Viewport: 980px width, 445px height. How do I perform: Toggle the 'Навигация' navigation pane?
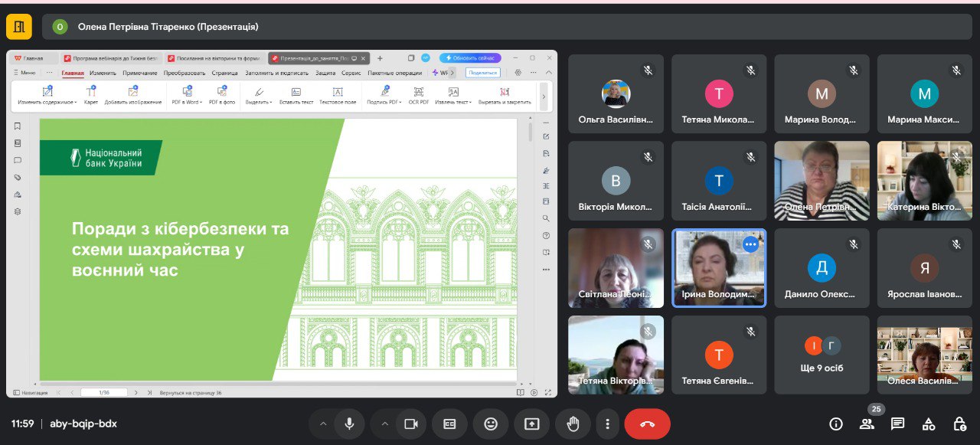30,392
